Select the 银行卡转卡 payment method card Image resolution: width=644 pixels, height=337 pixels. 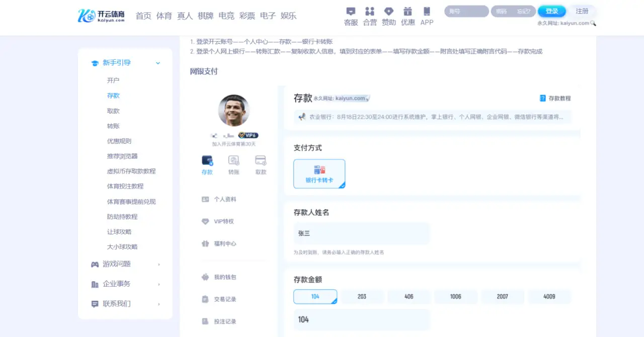pyautogui.click(x=319, y=175)
